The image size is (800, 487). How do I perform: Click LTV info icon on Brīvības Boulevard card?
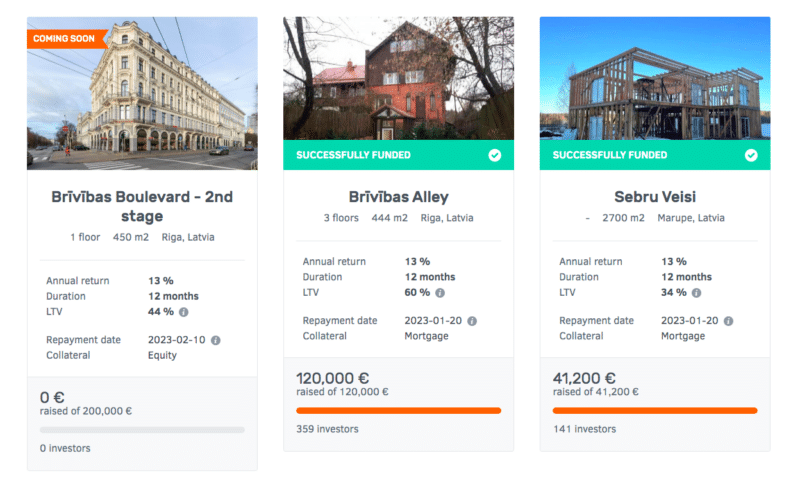(183, 312)
